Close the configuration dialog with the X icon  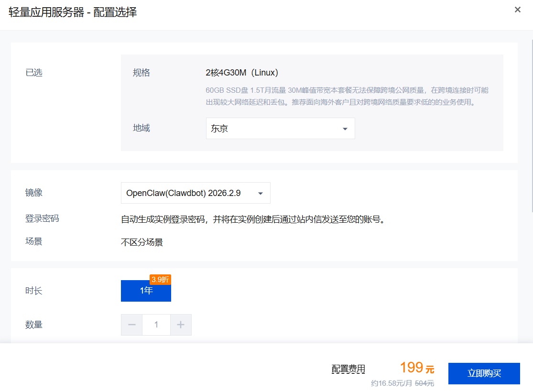[517, 10]
